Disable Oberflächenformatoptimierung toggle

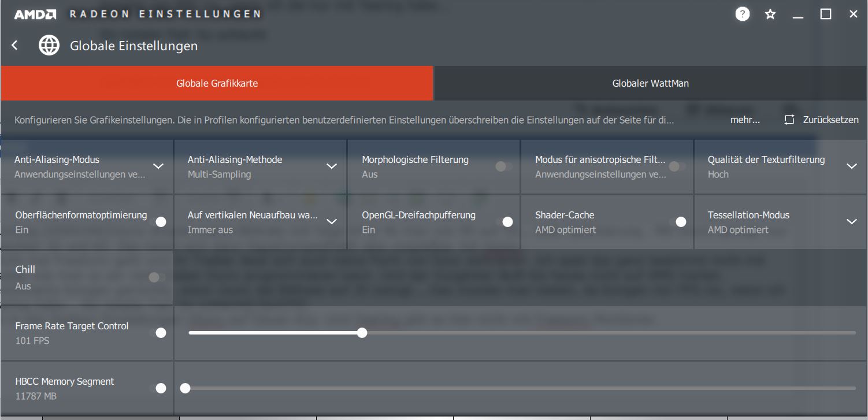pyautogui.click(x=157, y=222)
